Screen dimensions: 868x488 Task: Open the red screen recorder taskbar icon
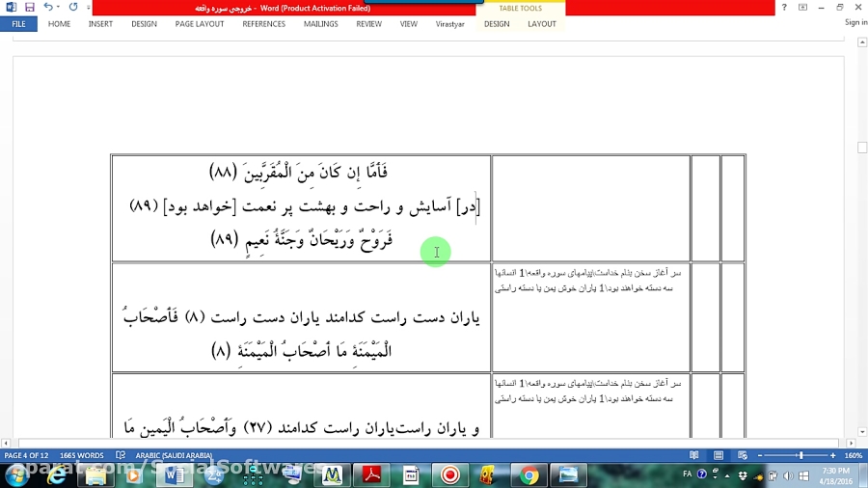(x=450, y=475)
